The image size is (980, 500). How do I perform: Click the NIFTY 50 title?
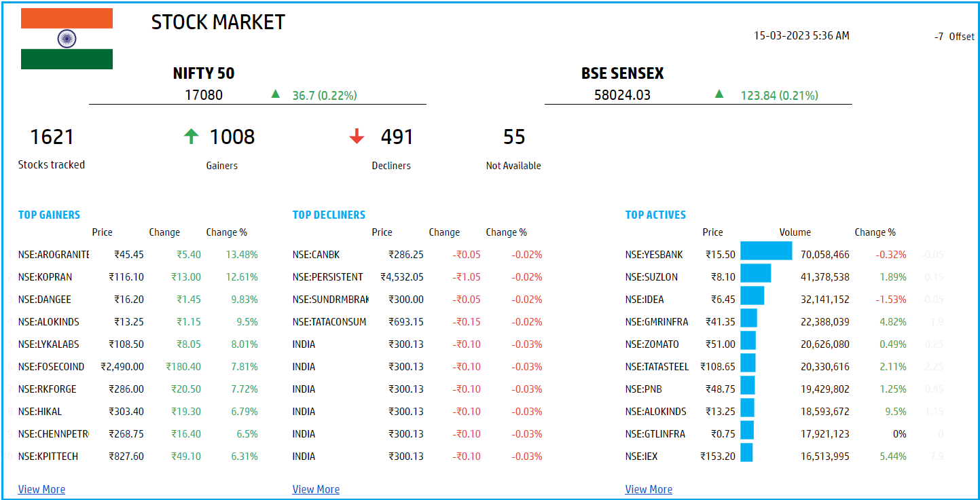[x=204, y=73]
